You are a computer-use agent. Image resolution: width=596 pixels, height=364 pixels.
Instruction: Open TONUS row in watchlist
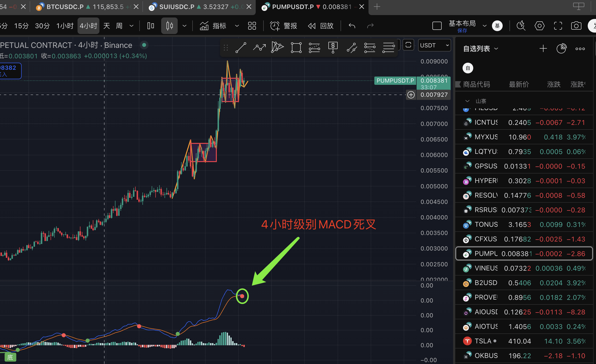(x=524, y=225)
